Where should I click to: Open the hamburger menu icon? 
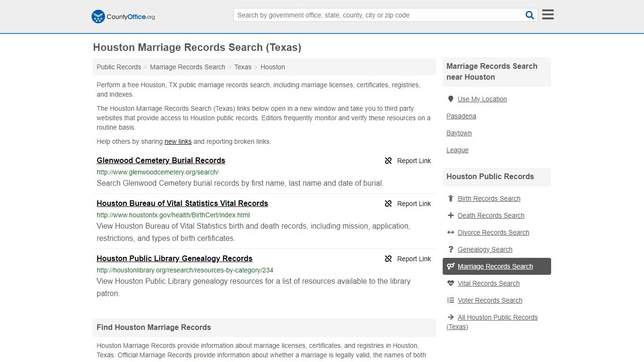548,15
